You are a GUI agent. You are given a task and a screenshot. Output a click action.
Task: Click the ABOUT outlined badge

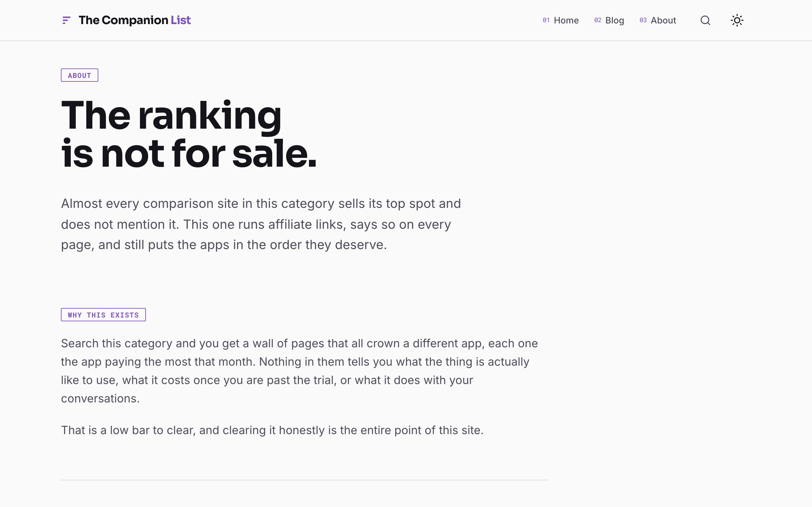[x=80, y=75]
